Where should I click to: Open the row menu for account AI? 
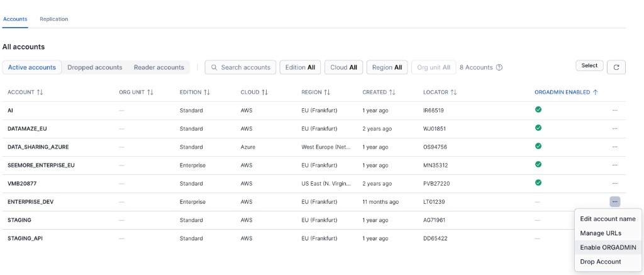point(614,111)
